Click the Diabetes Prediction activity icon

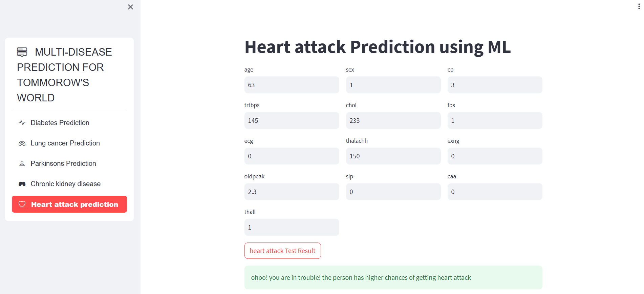22,123
